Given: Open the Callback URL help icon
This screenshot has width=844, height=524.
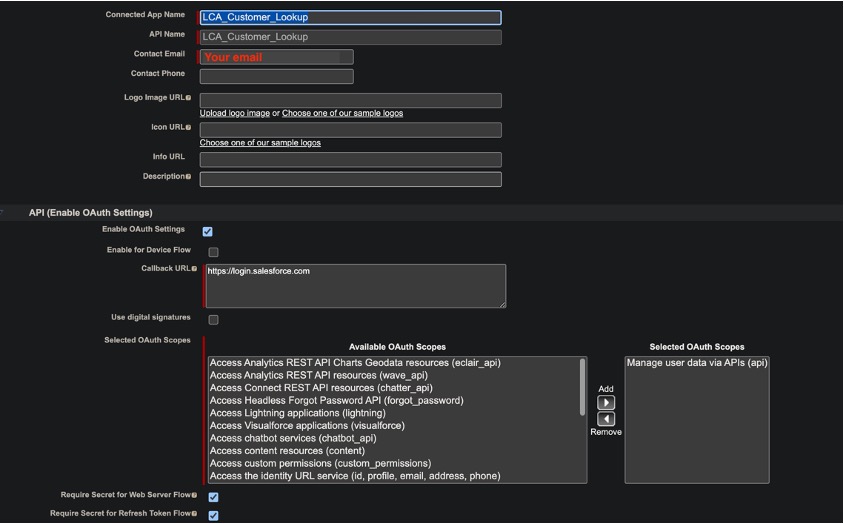Looking at the screenshot, I should 194,269.
